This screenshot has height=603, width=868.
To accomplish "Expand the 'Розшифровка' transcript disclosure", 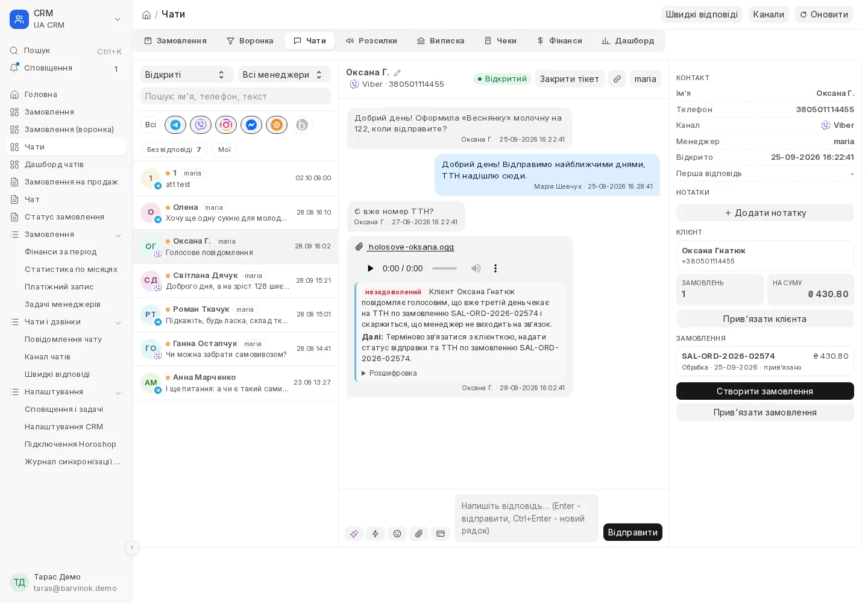I will click(389, 373).
